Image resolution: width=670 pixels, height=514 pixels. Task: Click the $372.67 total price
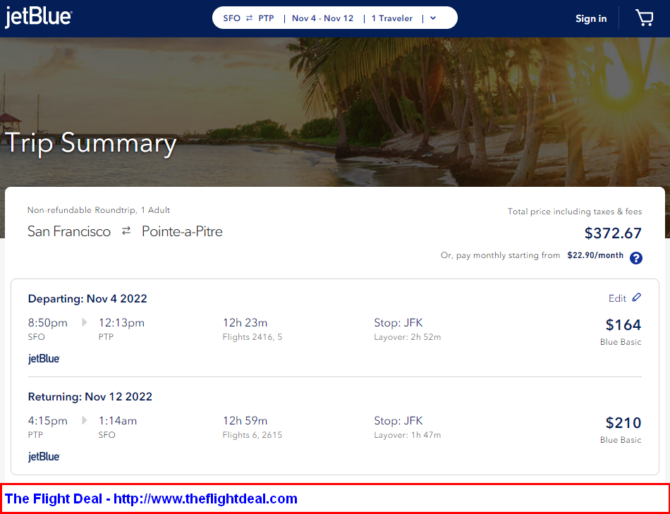pos(613,233)
